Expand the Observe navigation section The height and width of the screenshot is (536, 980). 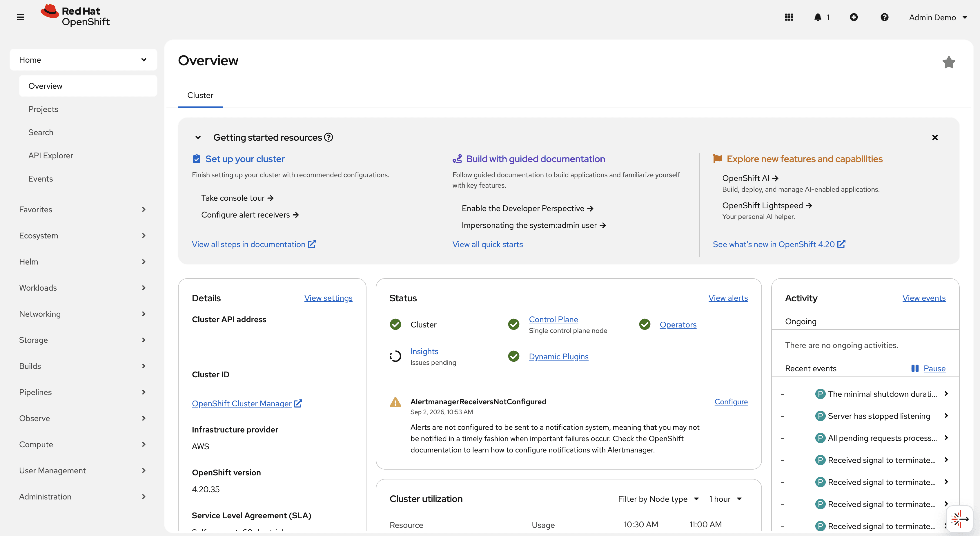pos(83,418)
